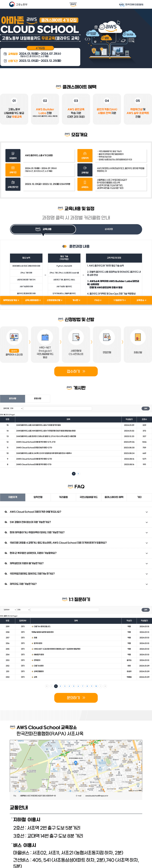Open the 검색구분 dropdown in 게시판

pyautogui.click(x=16, y=408)
